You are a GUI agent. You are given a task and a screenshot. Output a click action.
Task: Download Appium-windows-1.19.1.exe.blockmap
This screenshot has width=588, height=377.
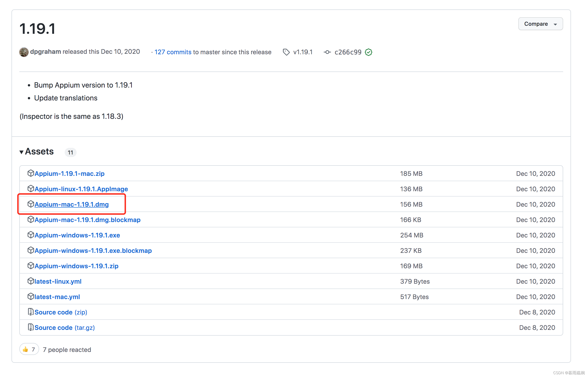pyautogui.click(x=93, y=250)
